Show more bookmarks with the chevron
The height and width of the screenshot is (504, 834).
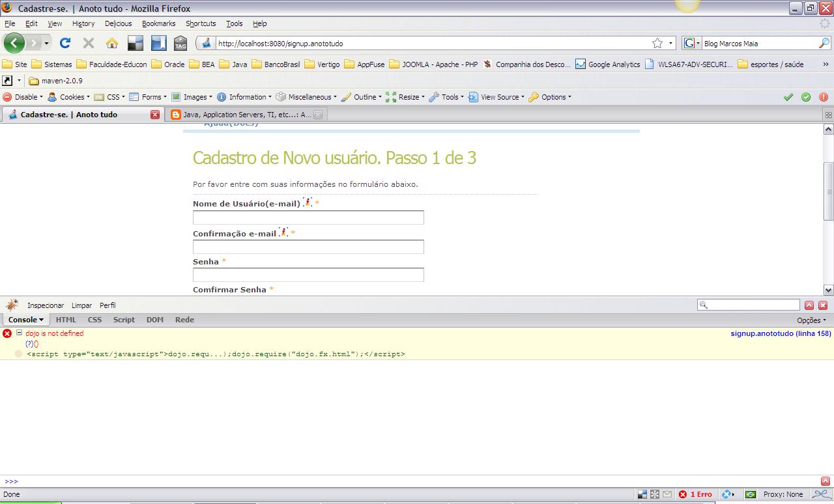tap(826, 64)
